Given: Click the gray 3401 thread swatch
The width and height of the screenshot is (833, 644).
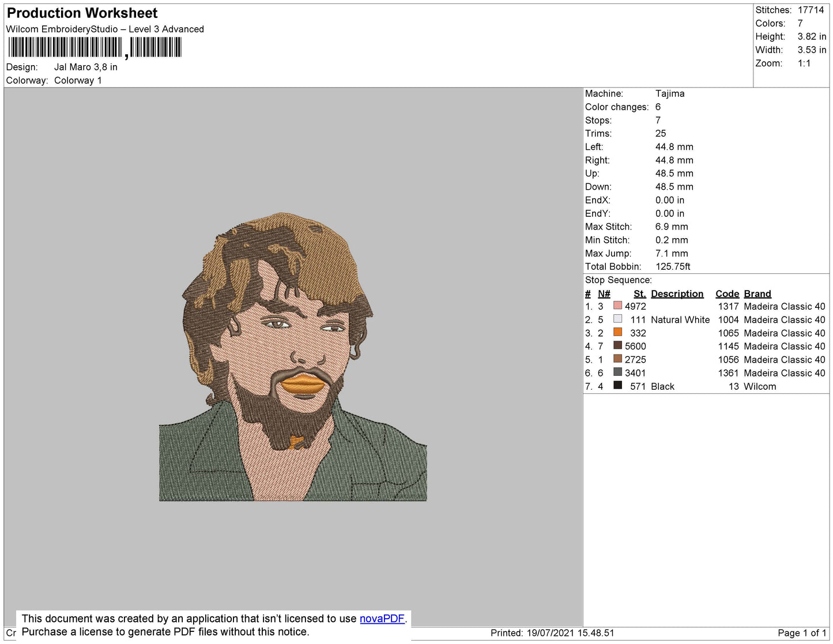Looking at the screenshot, I should click(618, 372).
